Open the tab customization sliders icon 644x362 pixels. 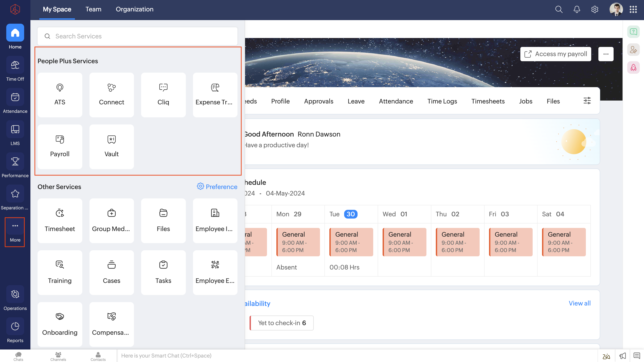[x=587, y=101]
